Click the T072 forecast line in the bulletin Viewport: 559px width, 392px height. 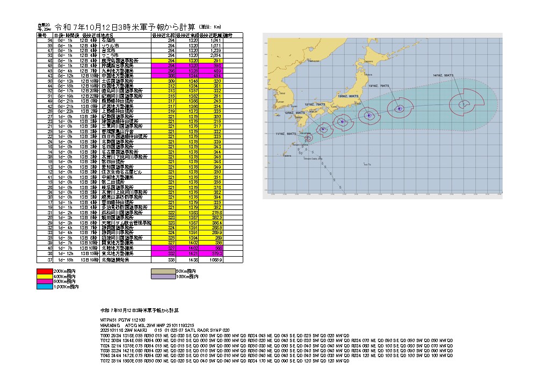226,360
